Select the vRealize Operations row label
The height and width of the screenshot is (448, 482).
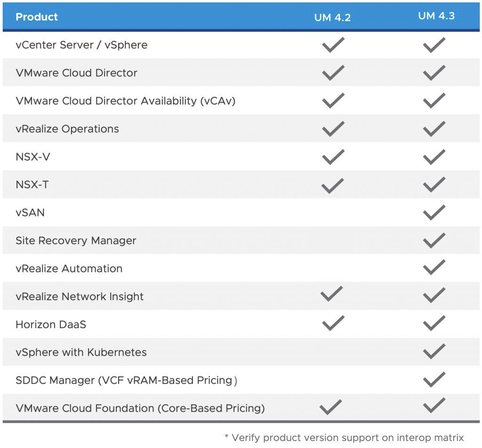coord(67,129)
